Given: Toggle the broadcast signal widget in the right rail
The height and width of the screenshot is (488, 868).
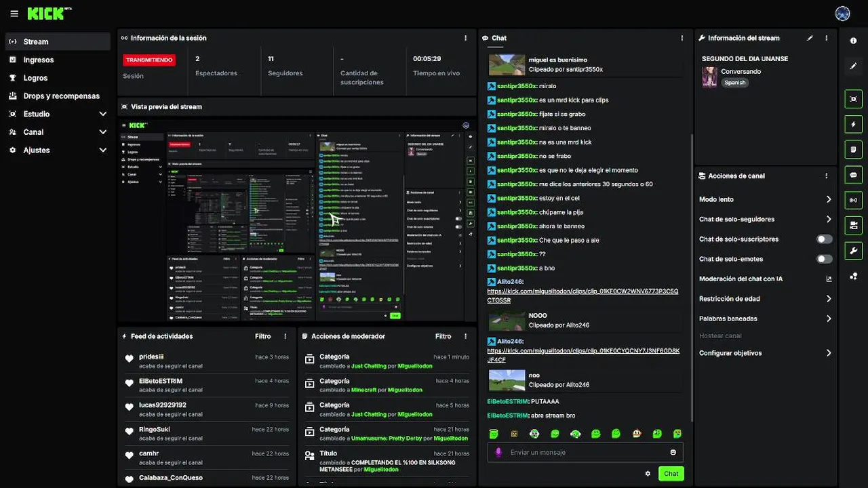Looking at the screenshot, I should click(853, 200).
